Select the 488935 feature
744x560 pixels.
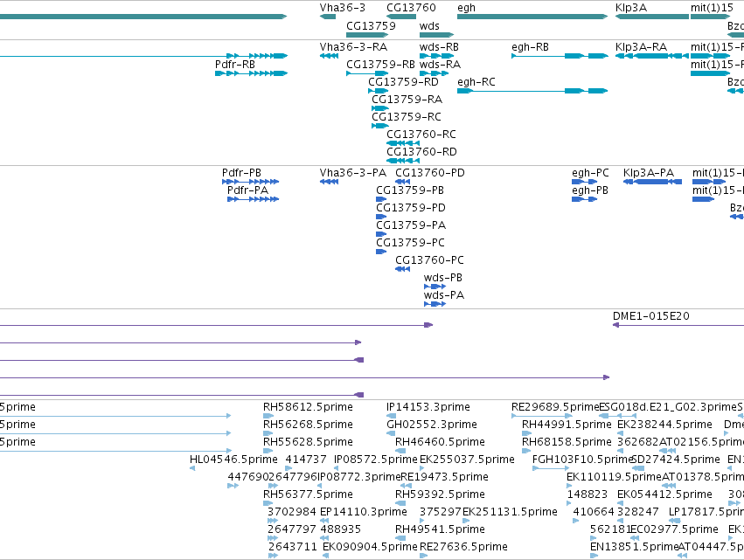(324, 538)
